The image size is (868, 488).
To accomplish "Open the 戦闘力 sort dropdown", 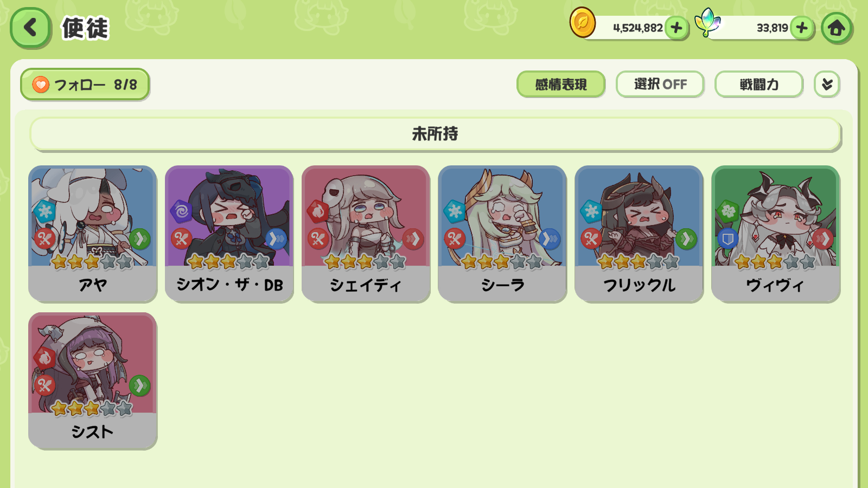I will pyautogui.click(x=759, y=84).
